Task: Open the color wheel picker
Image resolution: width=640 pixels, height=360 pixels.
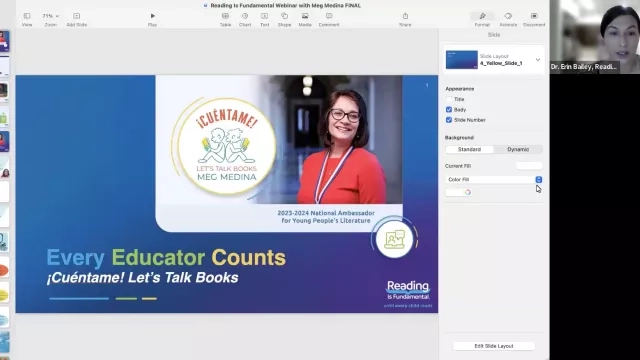Action: coord(468,192)
